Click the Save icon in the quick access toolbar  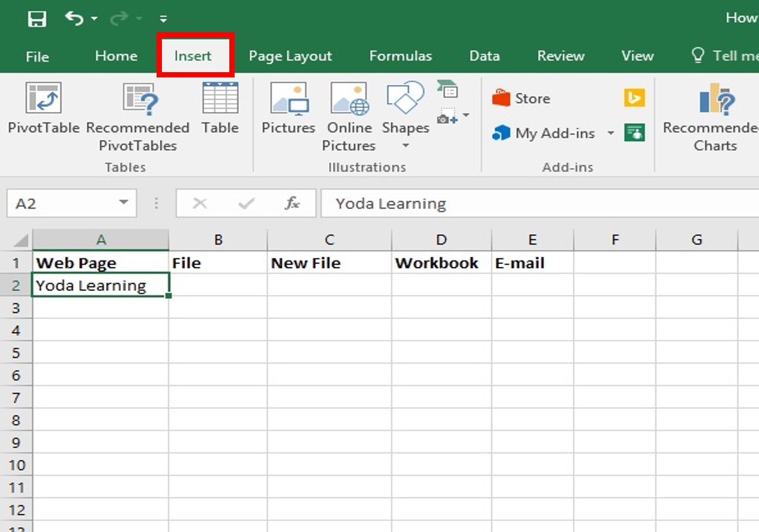coord(37,19)
